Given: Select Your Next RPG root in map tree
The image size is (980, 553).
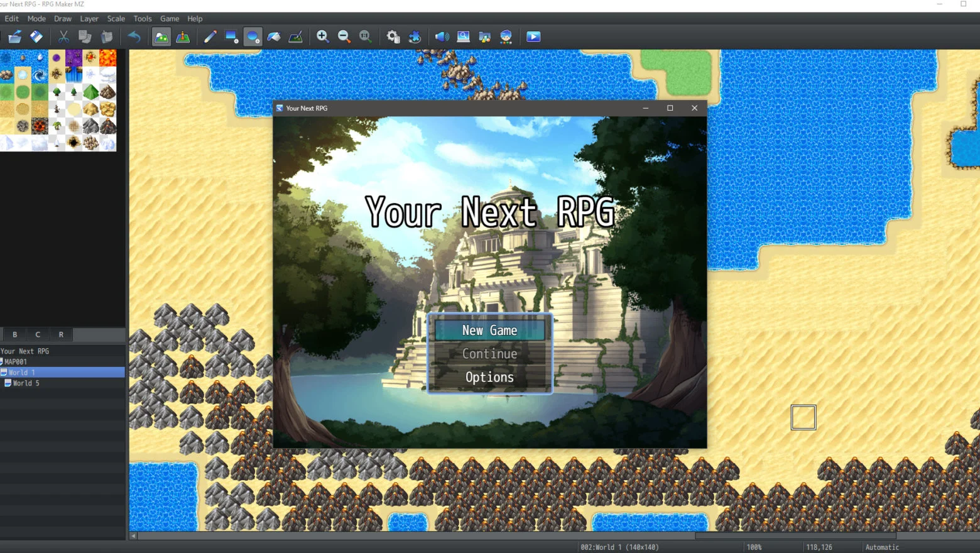Looking at the screenshot, I should [x=24, y=351].
